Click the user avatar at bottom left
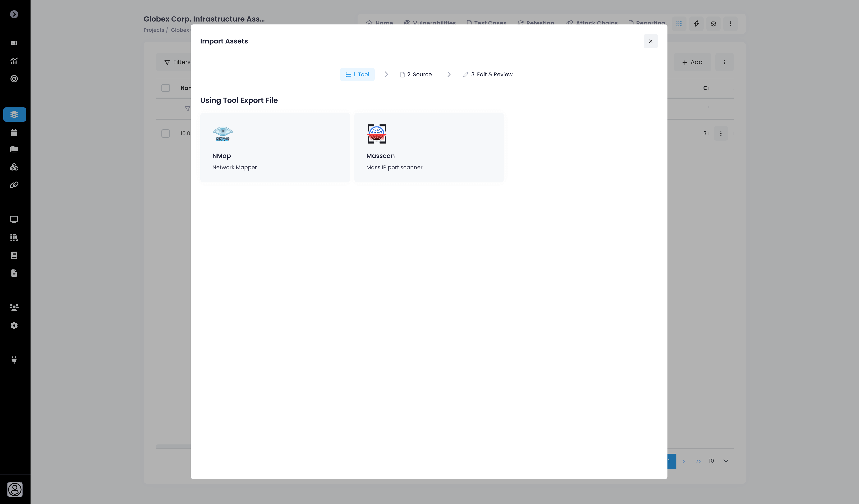 pos(15,489)
